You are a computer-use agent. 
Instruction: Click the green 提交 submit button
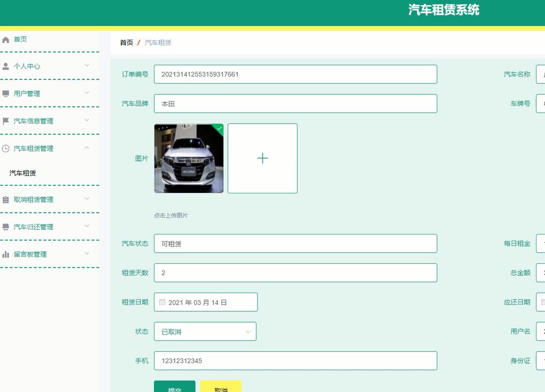174,386
